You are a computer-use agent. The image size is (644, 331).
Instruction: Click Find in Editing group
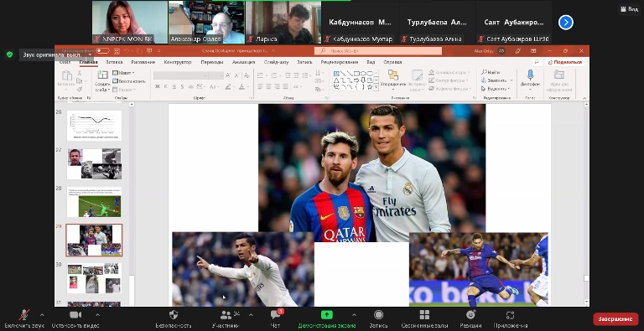coord(491,72)
